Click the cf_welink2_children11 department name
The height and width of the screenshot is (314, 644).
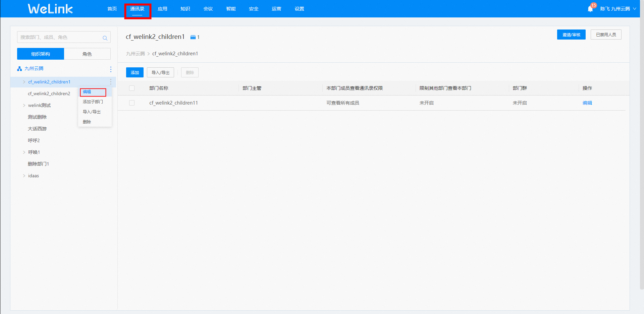tap(173, 103)
